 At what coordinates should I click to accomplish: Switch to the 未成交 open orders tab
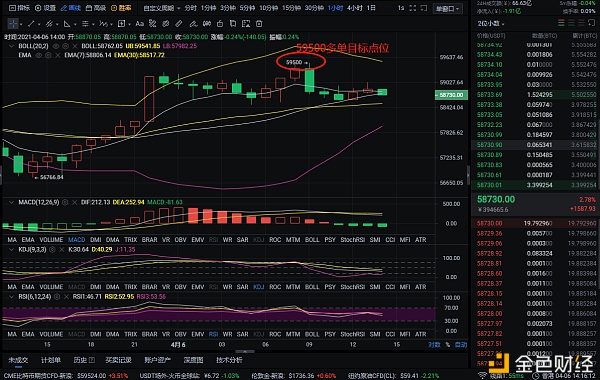[x=18, y=360]
